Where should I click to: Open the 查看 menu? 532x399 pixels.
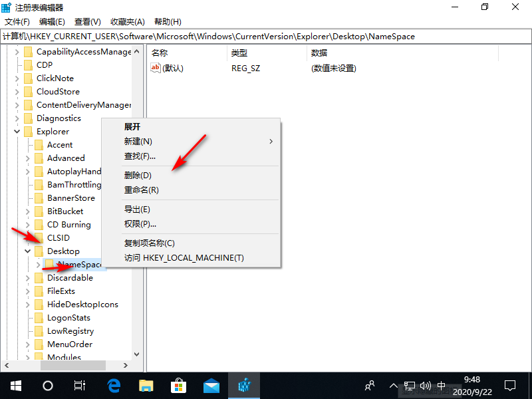(86, 21)
